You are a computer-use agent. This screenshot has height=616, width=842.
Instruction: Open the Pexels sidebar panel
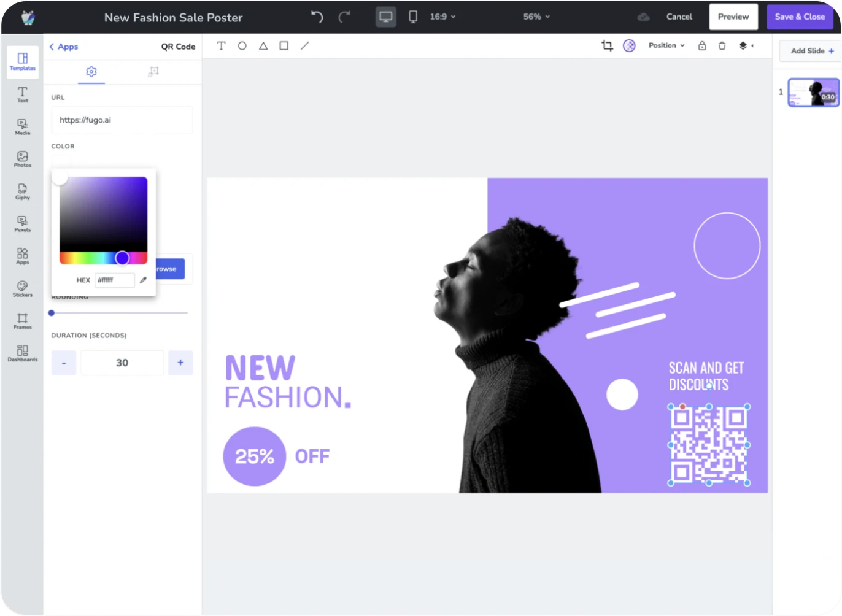click(23, 224)
